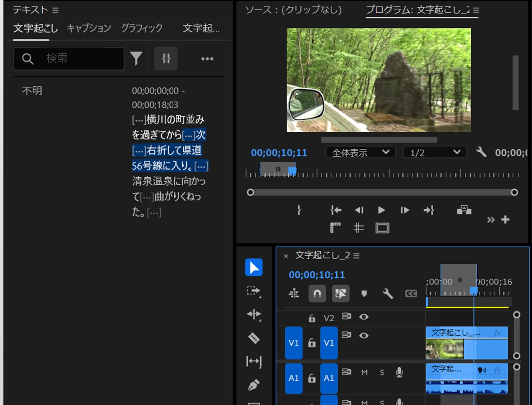532x405 pixels.
Task: Click program monitor timecode 00;00;10;11
Action: tap(279, 153)
